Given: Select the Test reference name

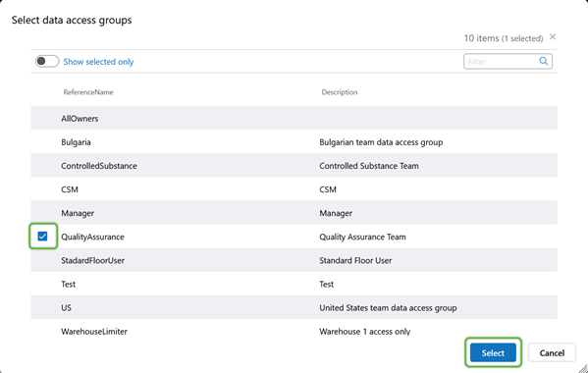Looking at the screenshot, I should point(69,284).
